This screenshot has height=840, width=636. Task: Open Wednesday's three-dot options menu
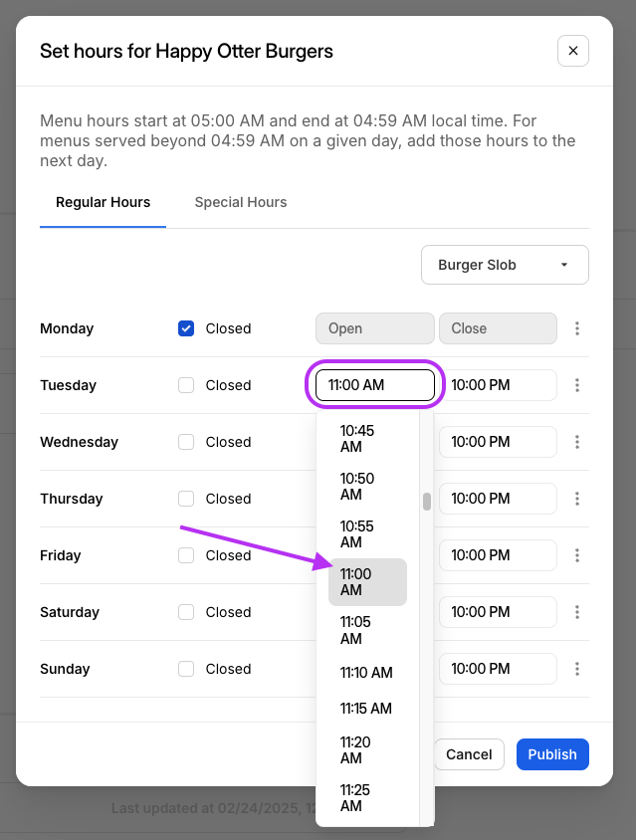coord(577,442)
